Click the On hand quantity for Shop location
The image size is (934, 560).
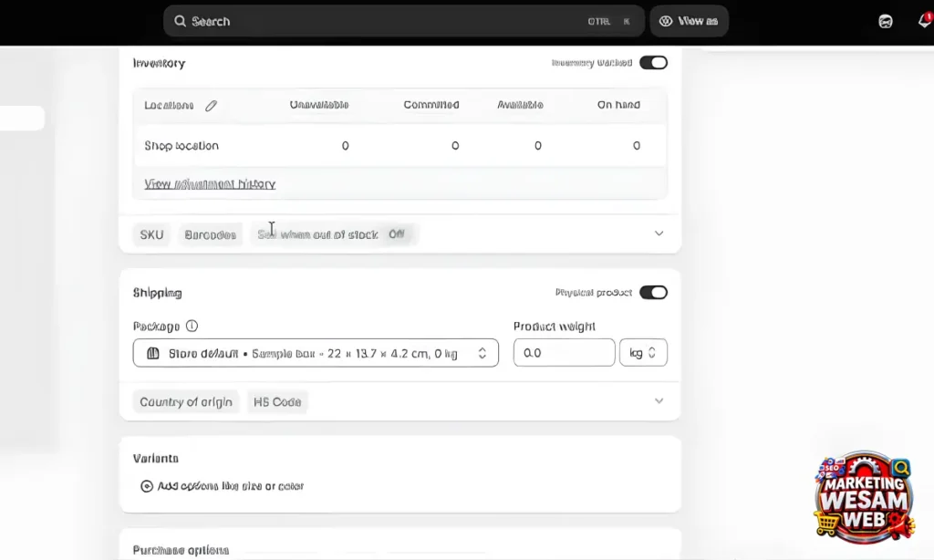tap(636, 146)
